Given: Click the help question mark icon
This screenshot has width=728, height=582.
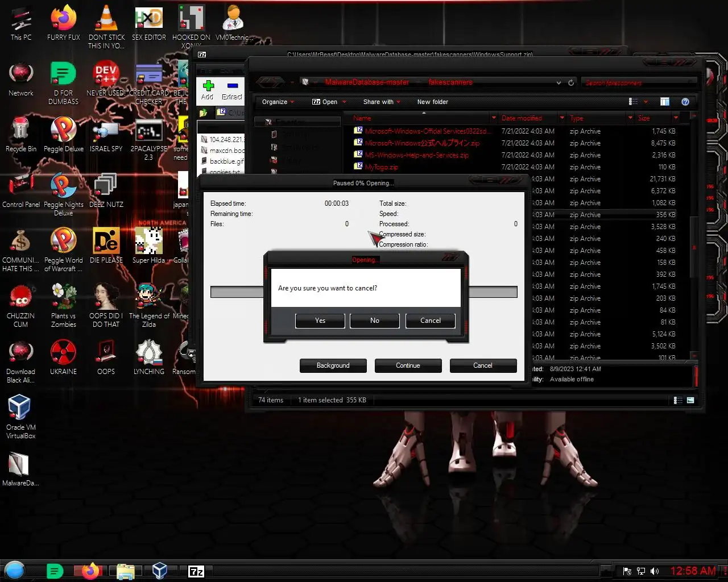Looking at the screenshot, I should (x=685, y=102).
